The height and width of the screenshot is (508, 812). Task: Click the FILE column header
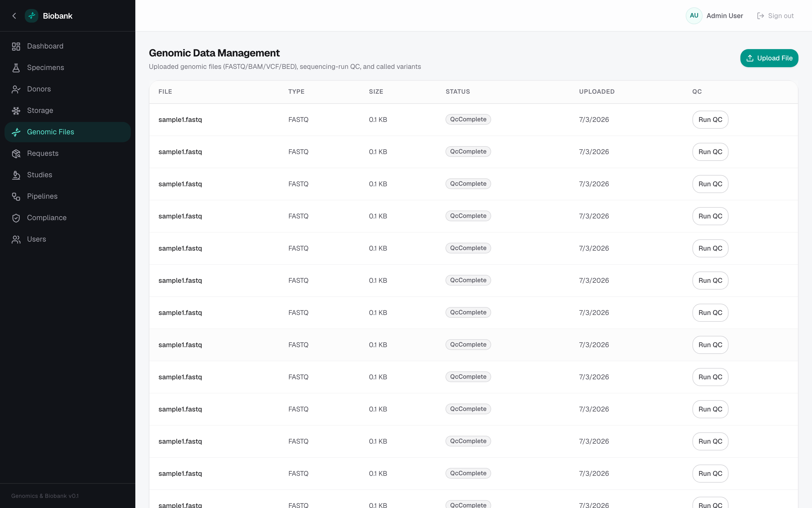[165, 92]
